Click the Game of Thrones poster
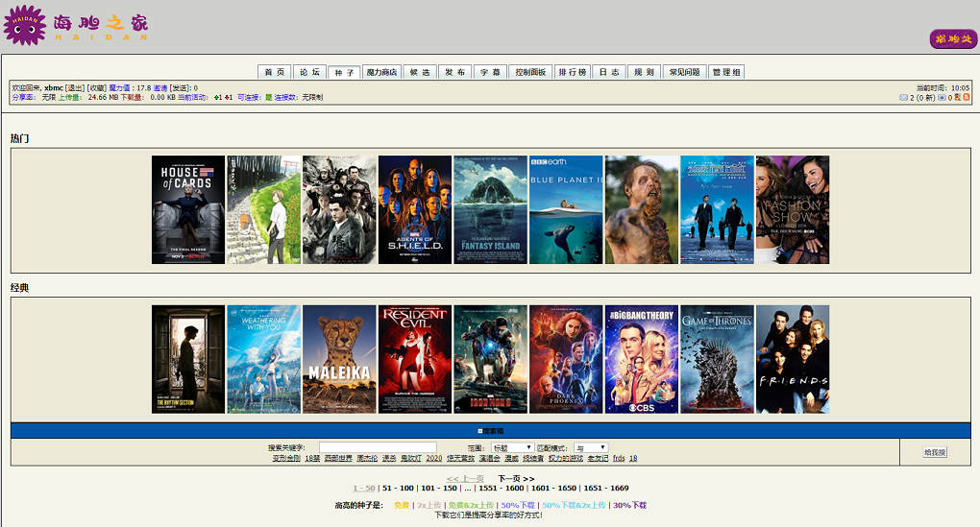 717,359
